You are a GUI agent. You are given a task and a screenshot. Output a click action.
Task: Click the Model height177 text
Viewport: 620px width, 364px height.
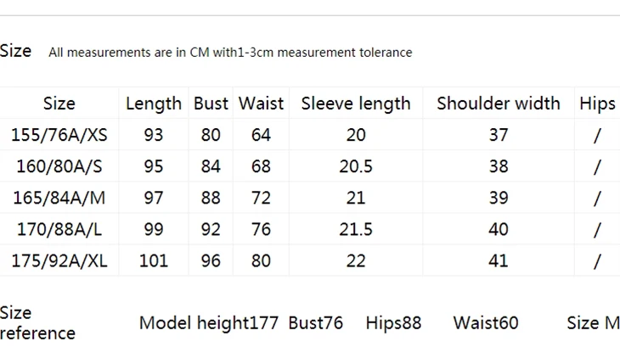tap(209, 323)
